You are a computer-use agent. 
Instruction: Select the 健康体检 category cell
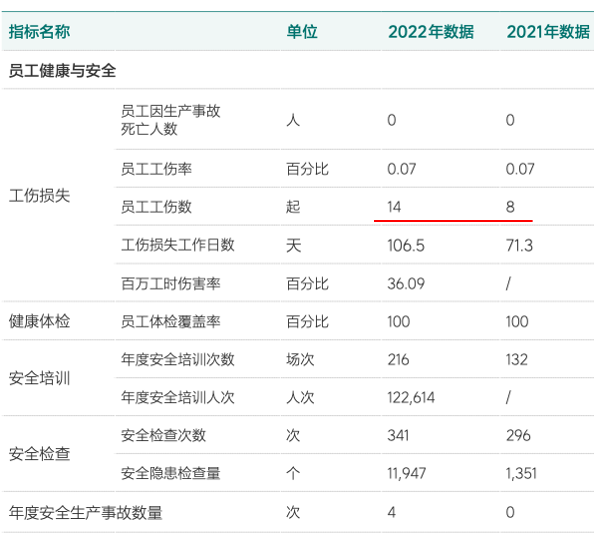tap(39, 321)
